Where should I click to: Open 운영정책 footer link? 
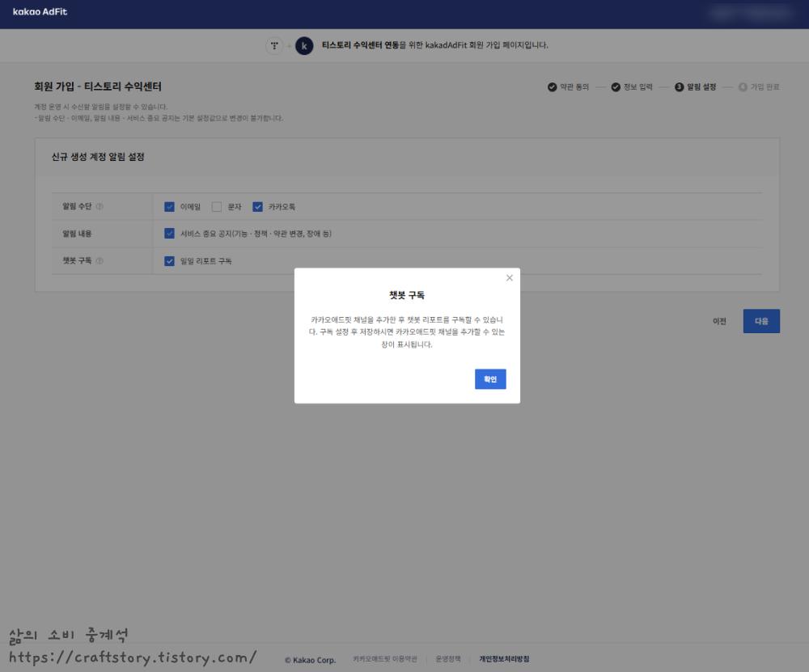448,659
